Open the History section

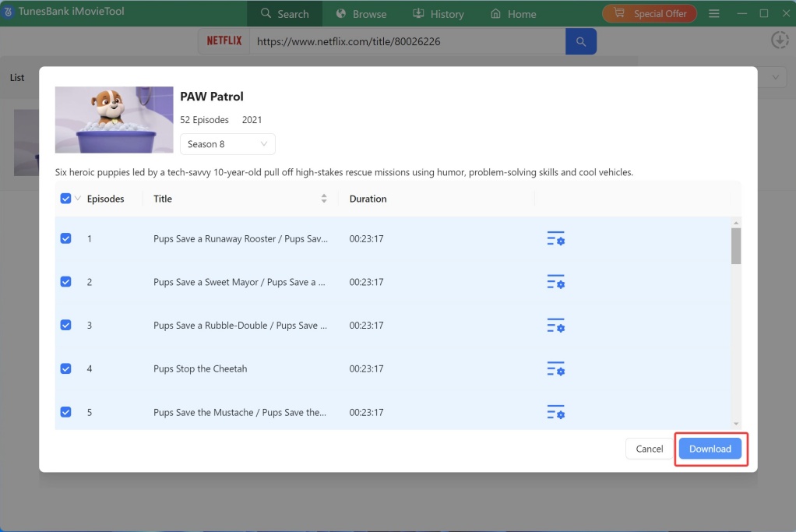439,13
